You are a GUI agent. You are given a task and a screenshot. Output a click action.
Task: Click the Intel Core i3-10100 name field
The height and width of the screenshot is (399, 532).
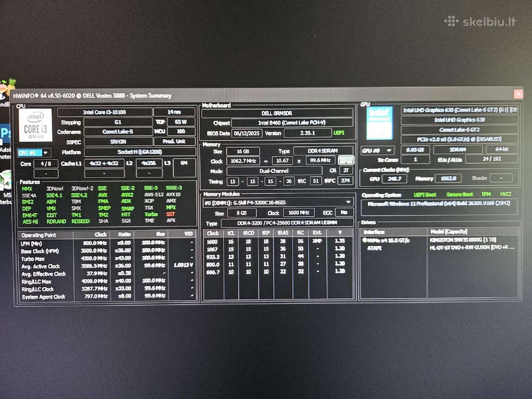[x=105, y=113]
